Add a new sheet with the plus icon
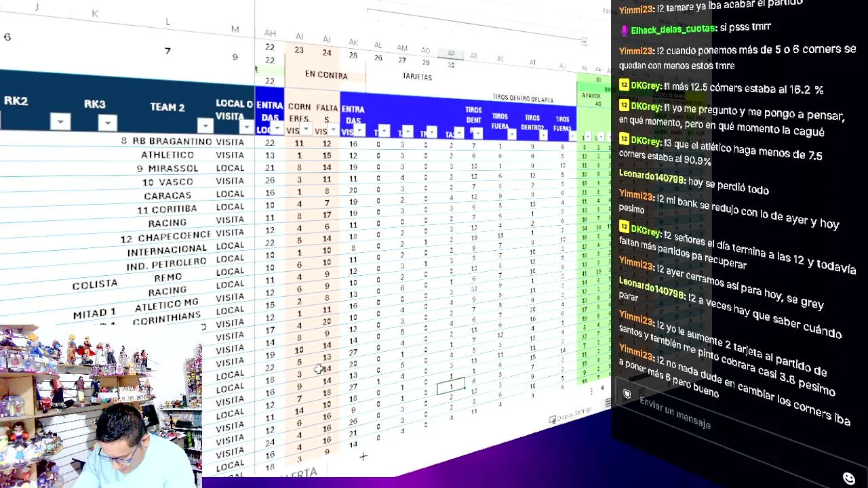868x488 pixels. pyautogui.click(x=363, y=457)
